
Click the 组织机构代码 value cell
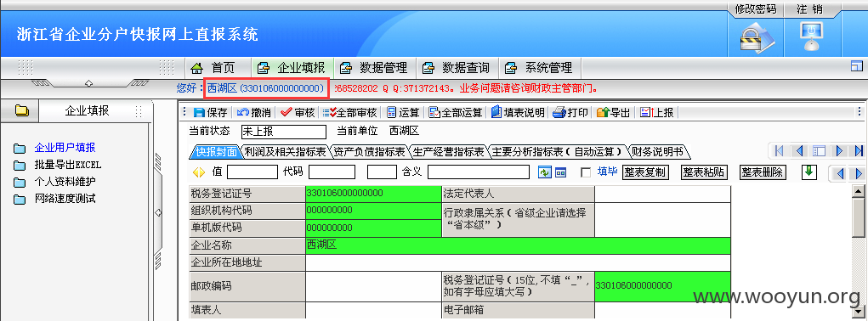[373, 211]
